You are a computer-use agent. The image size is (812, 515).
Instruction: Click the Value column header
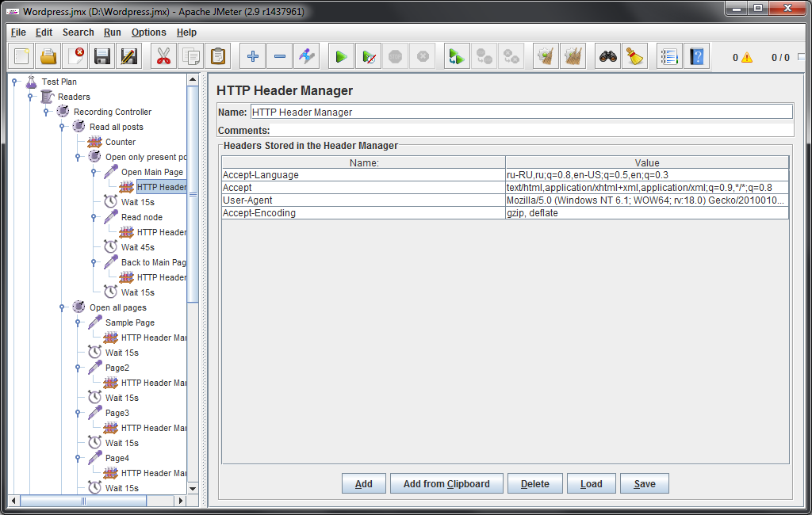[647, 162]
